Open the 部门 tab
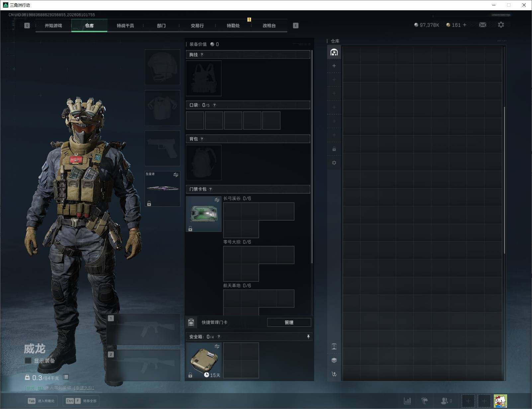This screenshot has width=532, height=409. click(161, 26)
